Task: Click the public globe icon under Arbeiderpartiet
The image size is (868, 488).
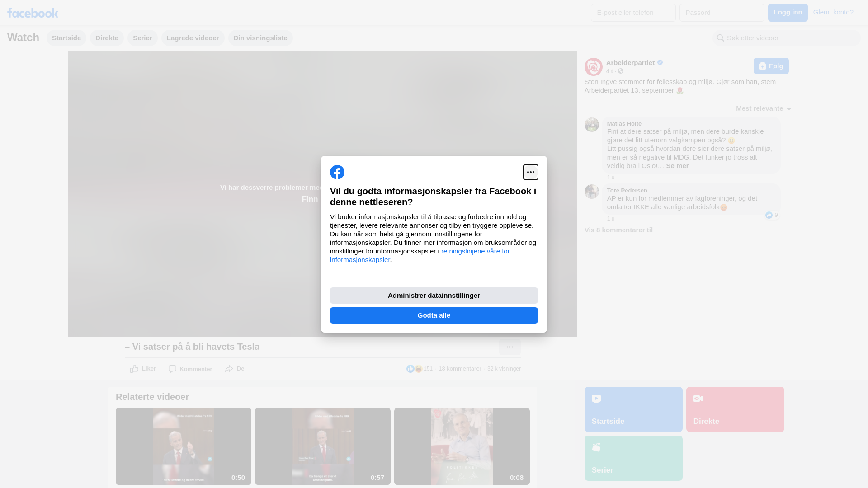Action: (621, 71)
